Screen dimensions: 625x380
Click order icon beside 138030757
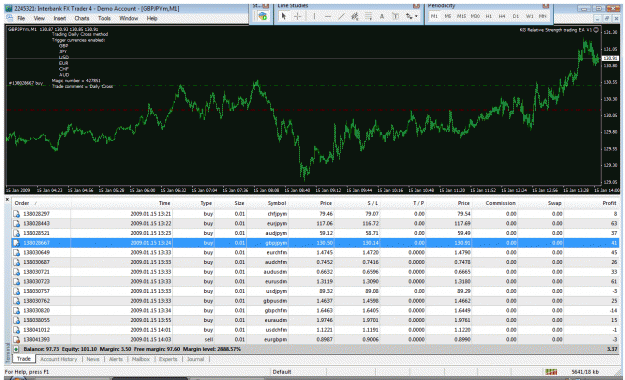click(17, 291)
